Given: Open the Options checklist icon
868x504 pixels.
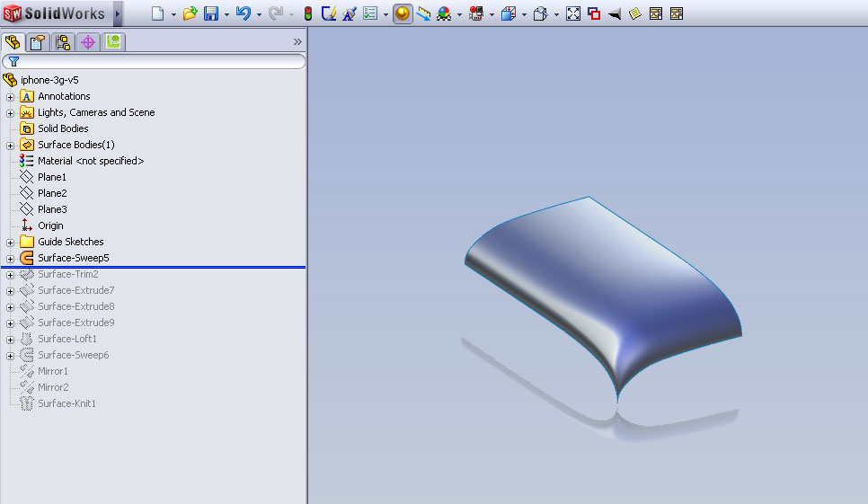Looking at the screenshot, I should [370, 13].
